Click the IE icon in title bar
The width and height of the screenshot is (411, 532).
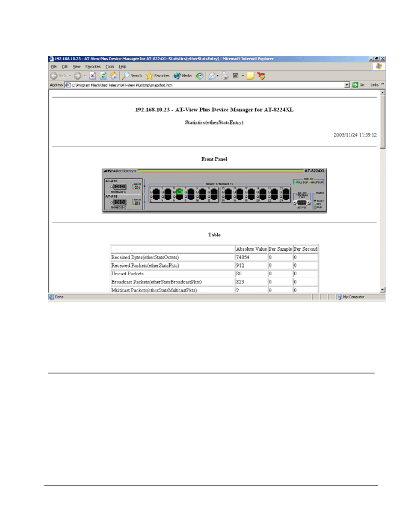pyautogui.click(x=51, y=59)
